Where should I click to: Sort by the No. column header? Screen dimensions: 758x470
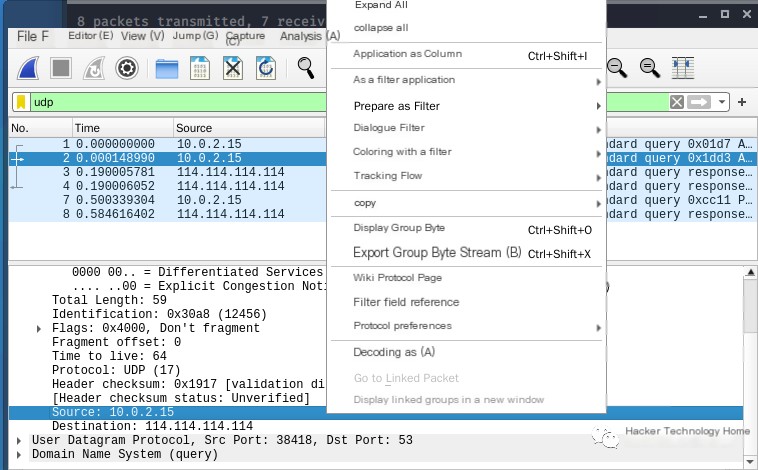point(41,128)
